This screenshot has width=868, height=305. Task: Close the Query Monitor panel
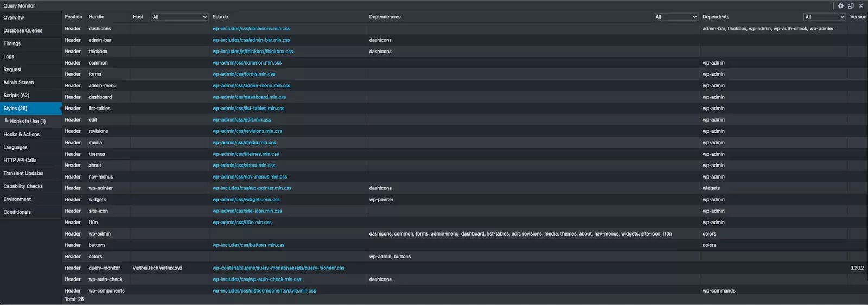(860, 6)
